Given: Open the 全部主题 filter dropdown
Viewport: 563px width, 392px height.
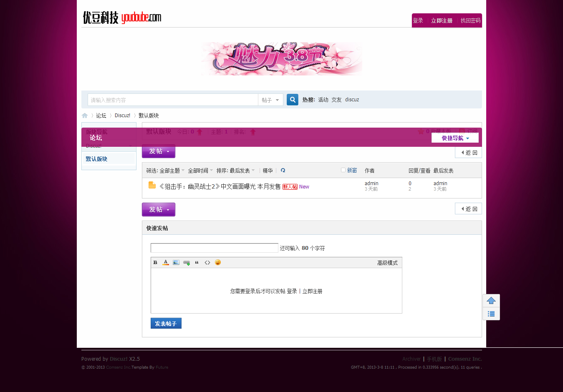Looking at the screenshot, I should pos(172,171).
